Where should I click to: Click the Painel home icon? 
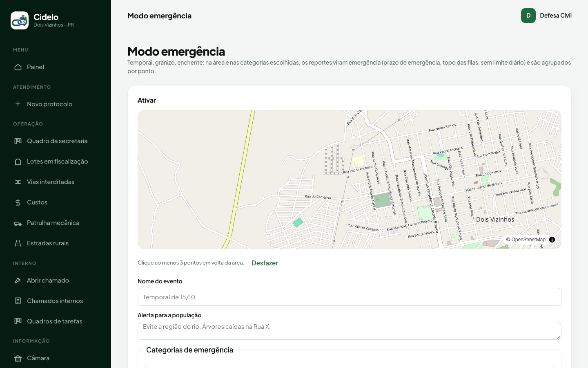click(x=18, y=67)
